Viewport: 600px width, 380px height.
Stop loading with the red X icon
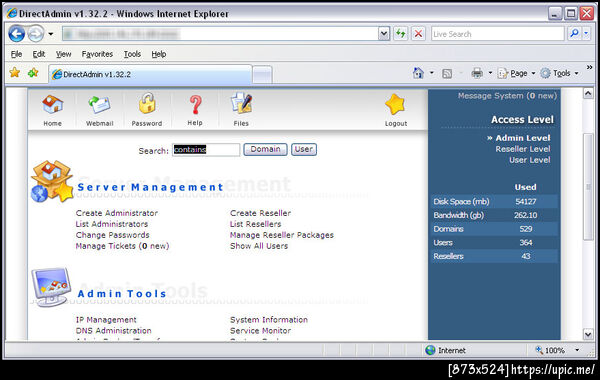[x=419, y=34]
